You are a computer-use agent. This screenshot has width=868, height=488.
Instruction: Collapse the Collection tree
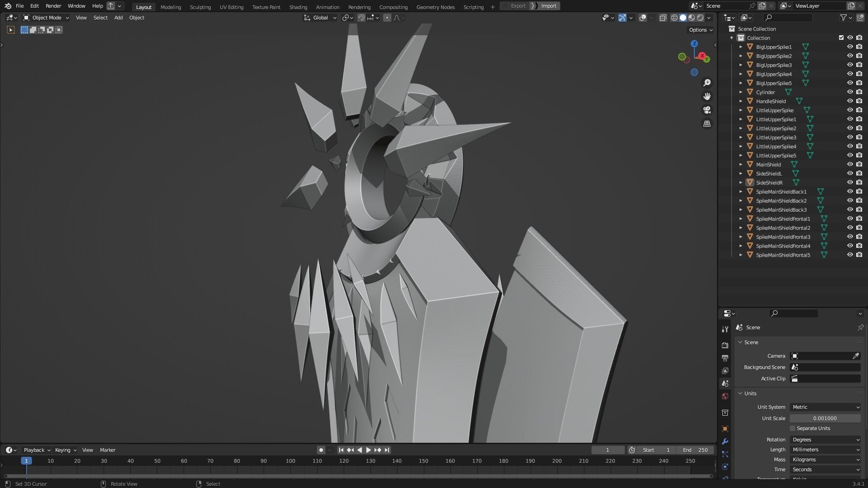tap(732, 38)
